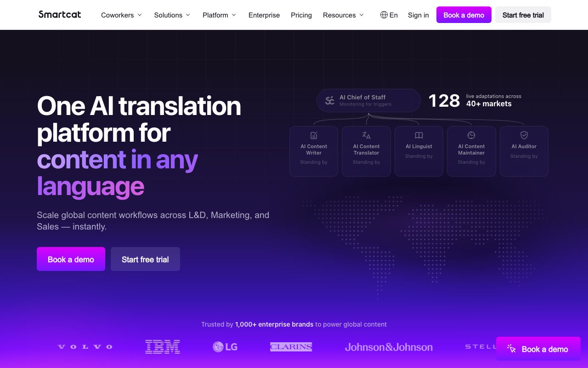Screen dimensions: 588x368
Task: Click the AI Chief of Staff logo icon
Action: (330, 101)
